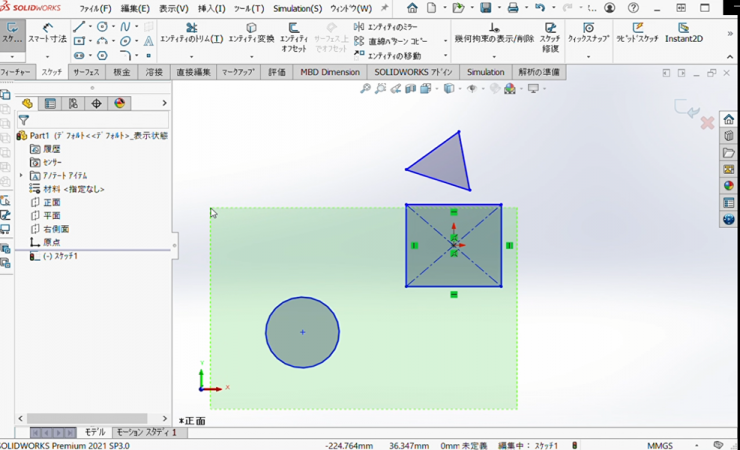The image size is (740, 450).
Task: Switch to 評価 tab
Action: point(277,72)
